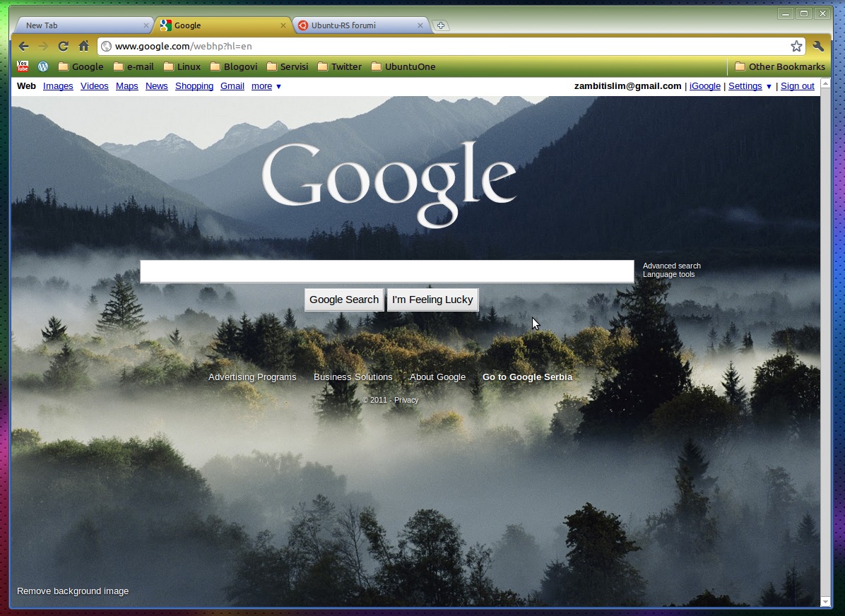Open a new tab with plus button
The width and height of the screenshot is (845, 616).
coord(441,25)
